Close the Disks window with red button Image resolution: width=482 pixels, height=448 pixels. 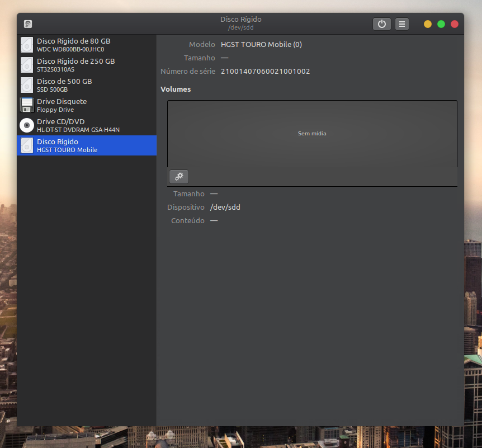point(455,24)
